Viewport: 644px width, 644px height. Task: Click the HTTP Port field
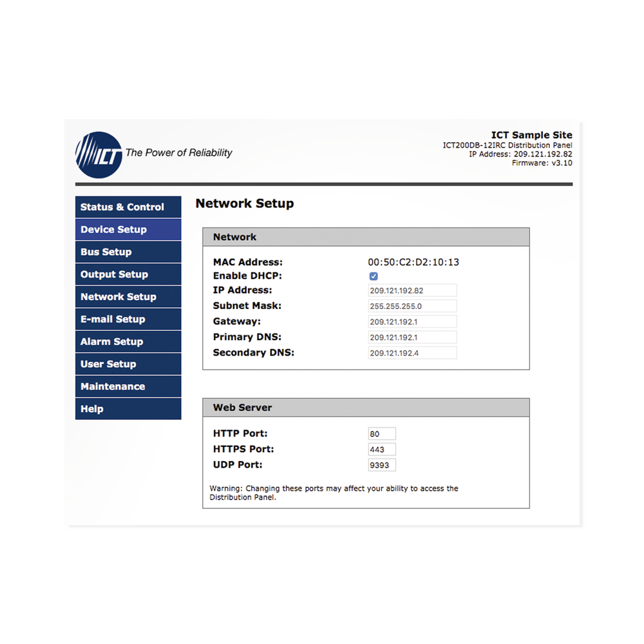pos(382,434)
